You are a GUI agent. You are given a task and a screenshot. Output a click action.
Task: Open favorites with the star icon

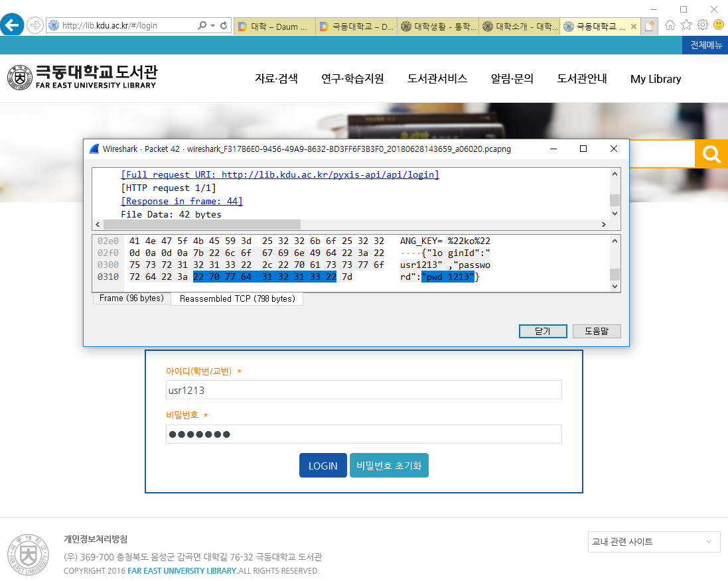tap(686, 25)
